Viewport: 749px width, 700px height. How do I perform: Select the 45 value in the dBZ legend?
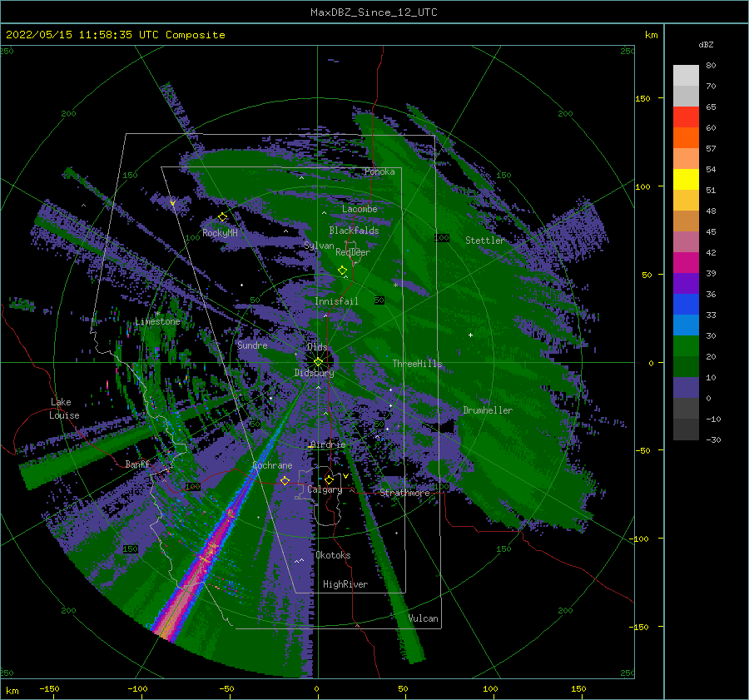tap(711, 231)
